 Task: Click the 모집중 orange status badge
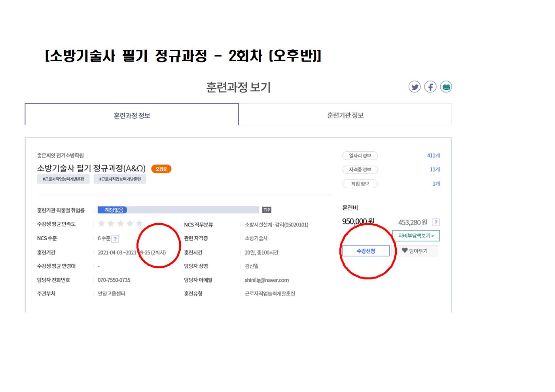click(x=161, y=169)
